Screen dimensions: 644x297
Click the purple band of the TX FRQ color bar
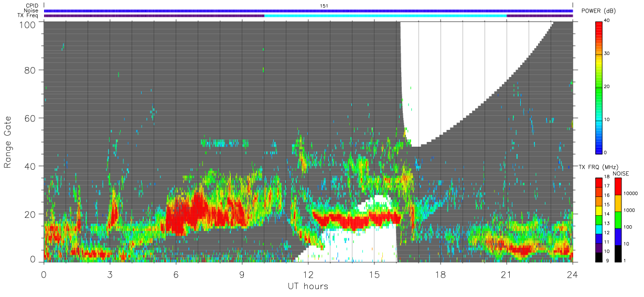(599, 248)
